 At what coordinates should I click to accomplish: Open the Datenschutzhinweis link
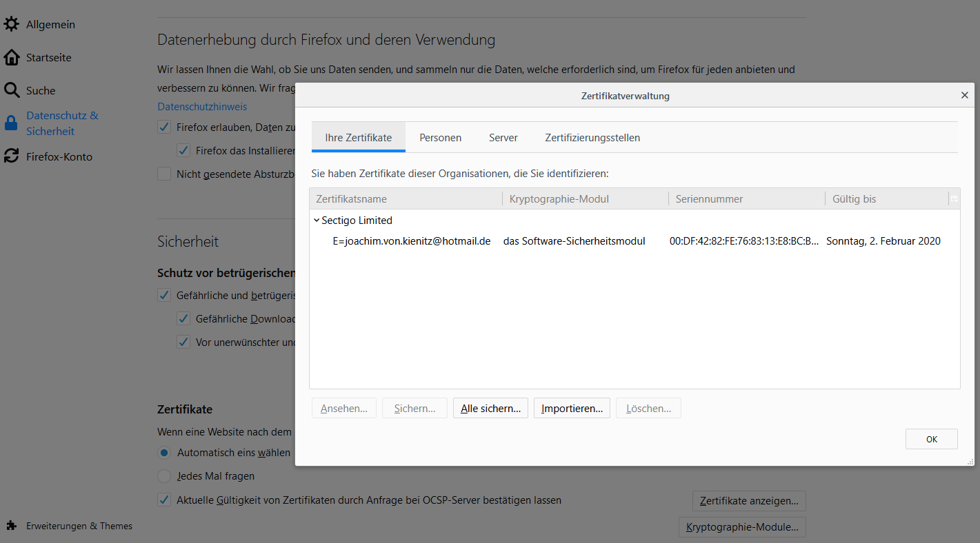coord(202,107)
